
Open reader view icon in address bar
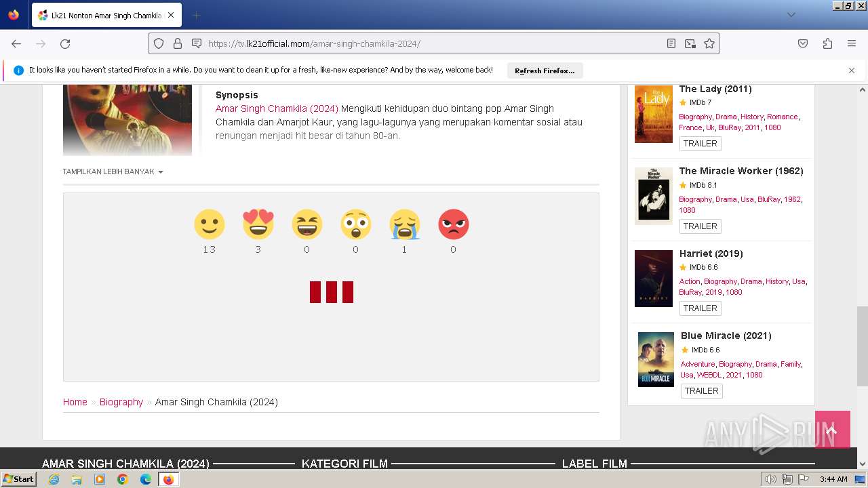coord(671,43)
